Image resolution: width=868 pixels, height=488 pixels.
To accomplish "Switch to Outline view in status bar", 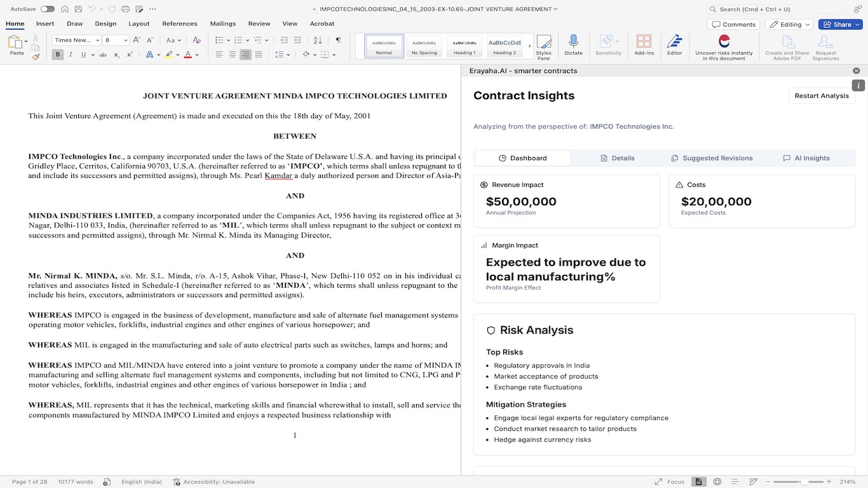I will pos(735,482).
